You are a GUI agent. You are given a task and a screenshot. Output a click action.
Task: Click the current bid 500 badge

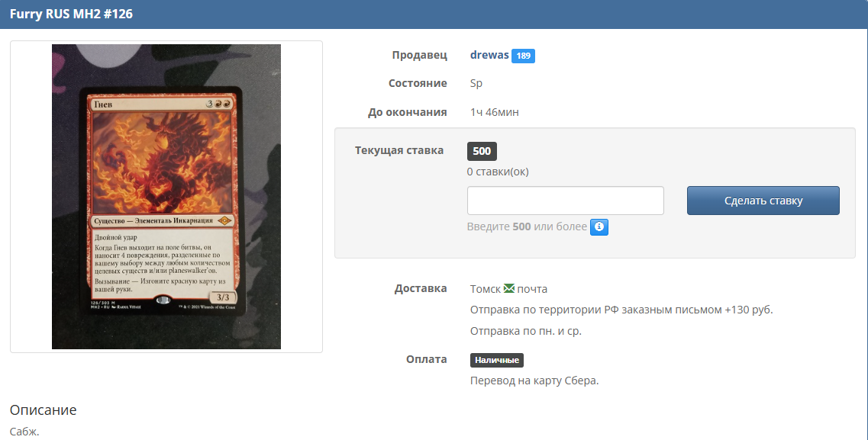pos(482,151)
